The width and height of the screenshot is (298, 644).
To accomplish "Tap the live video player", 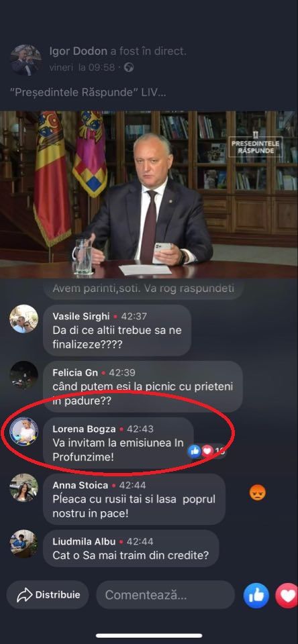I will [x=149, y=195].
